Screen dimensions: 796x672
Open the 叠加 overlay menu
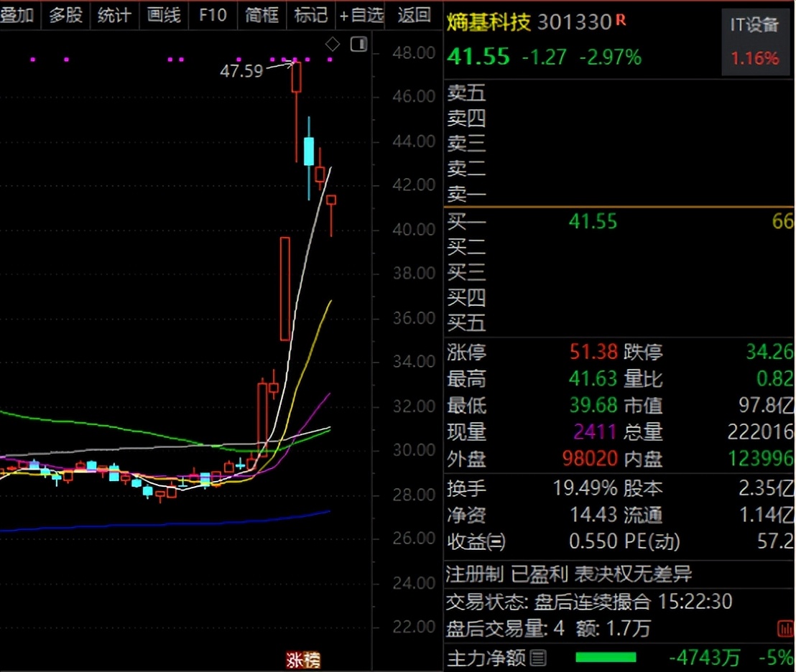click(17, 14)
